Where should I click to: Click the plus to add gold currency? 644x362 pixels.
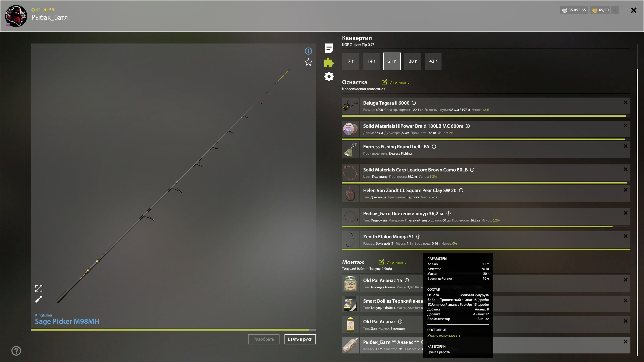615,10
